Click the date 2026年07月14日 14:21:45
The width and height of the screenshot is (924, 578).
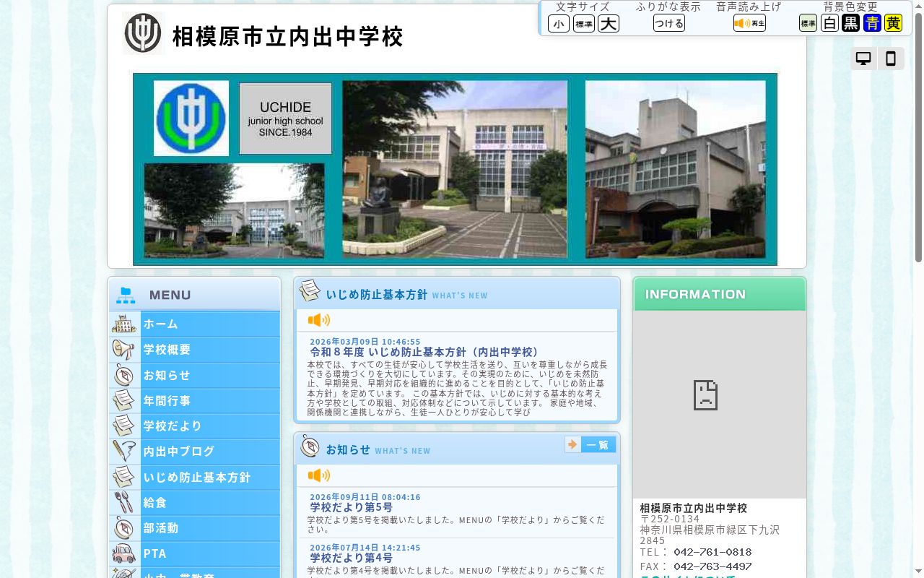(365, 548)
